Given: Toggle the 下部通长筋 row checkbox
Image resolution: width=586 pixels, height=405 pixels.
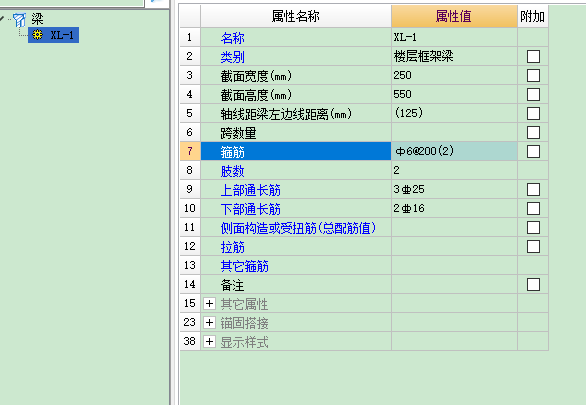Looking at the screenshot, I should pyautogui.click(x=533, y=208).
